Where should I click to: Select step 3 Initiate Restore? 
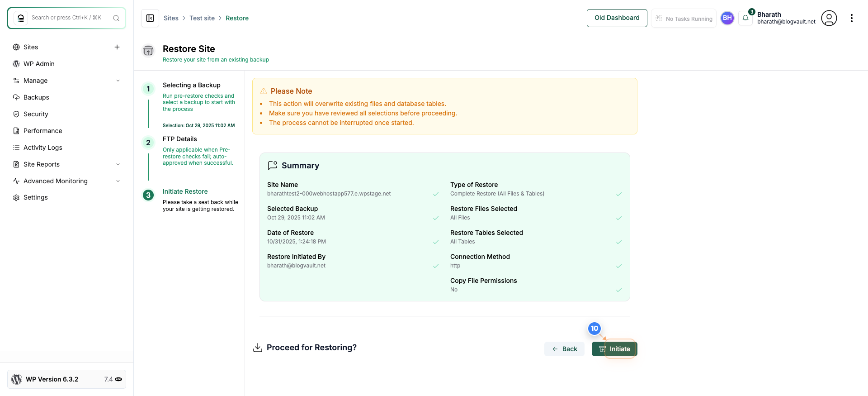pyautogui.click(x=185, y=191)
